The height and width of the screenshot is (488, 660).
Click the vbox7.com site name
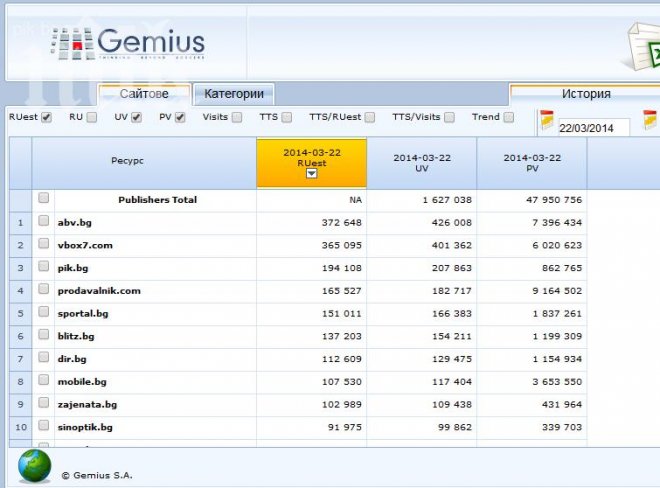click(x=85, y=245)
